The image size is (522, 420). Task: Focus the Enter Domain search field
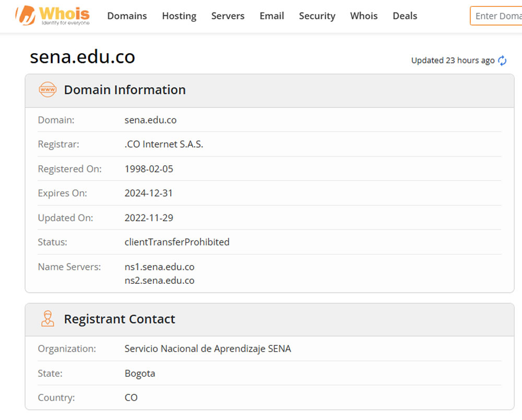point(496,16)
